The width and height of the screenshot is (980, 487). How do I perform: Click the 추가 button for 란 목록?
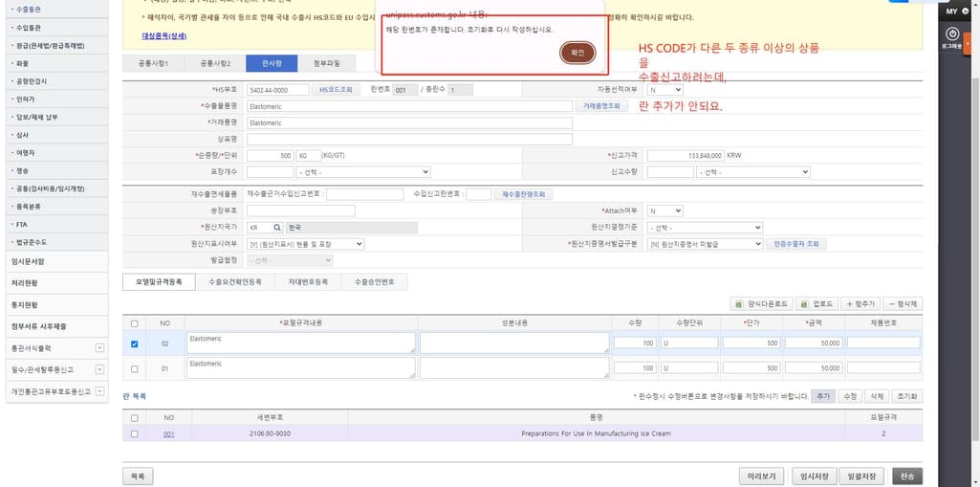coord(822,396)
